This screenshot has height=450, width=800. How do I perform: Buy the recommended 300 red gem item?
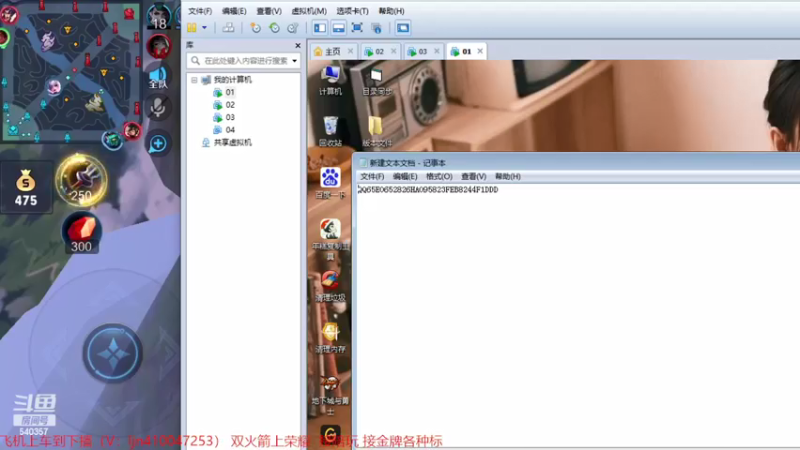click(82, 233)
